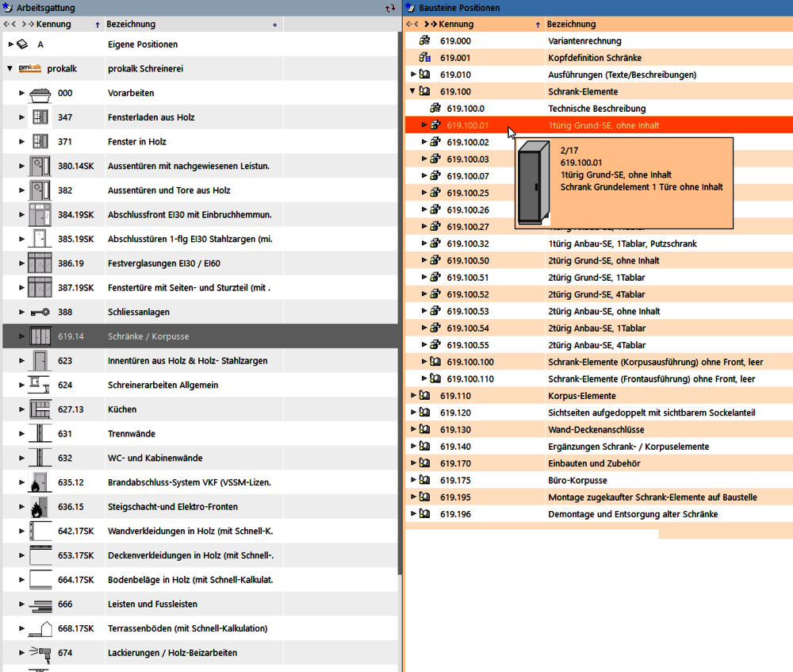The image size is (793, 672).
Task: Click the refresh icon in the Arbeitsgattung header
Action: pos(389,8)
